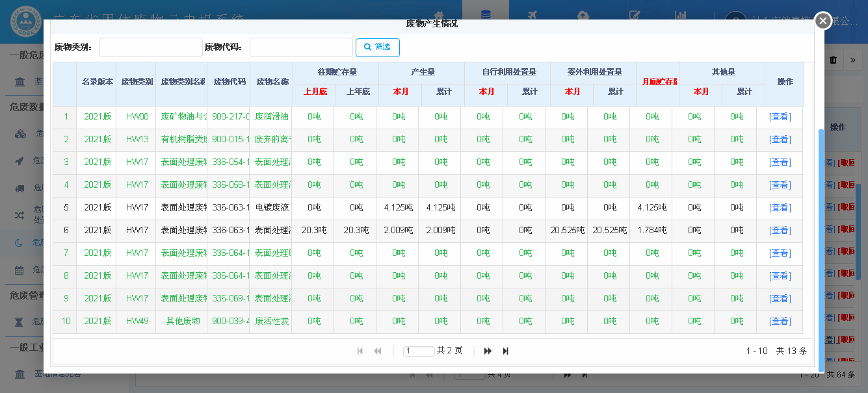868x393 pixels.
Task: Click the 废物代码 filter input field
Action: (x=301, y=47)
